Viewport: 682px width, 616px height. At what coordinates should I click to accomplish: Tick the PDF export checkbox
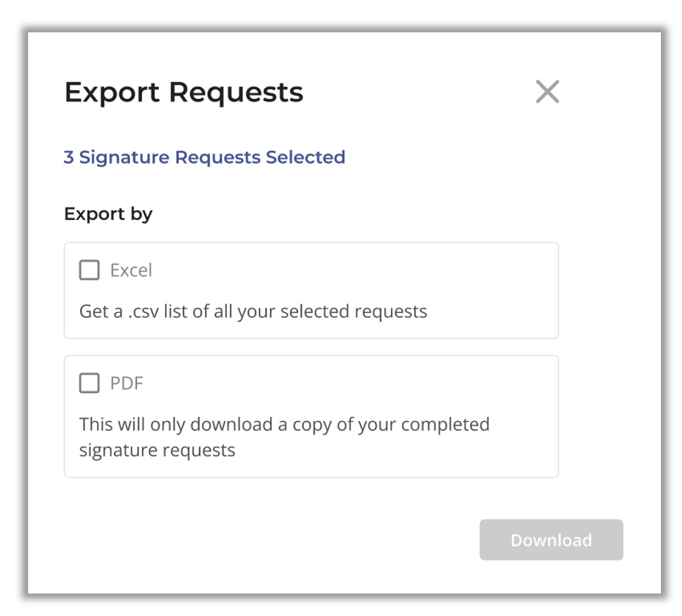click(x=89, y=383)
